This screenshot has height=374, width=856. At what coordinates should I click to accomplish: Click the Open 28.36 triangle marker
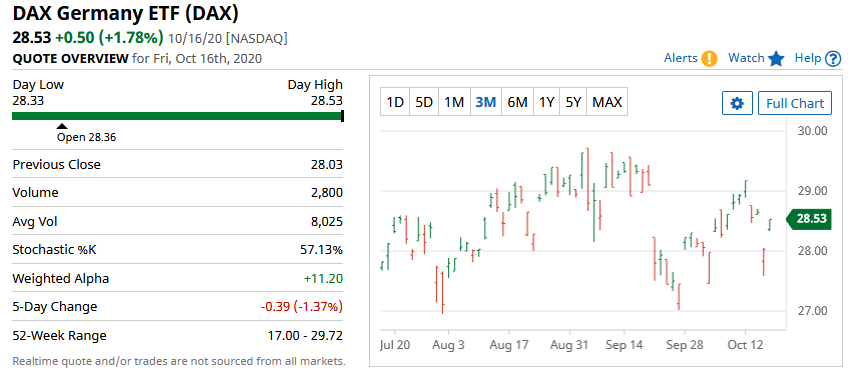point(62,126)
